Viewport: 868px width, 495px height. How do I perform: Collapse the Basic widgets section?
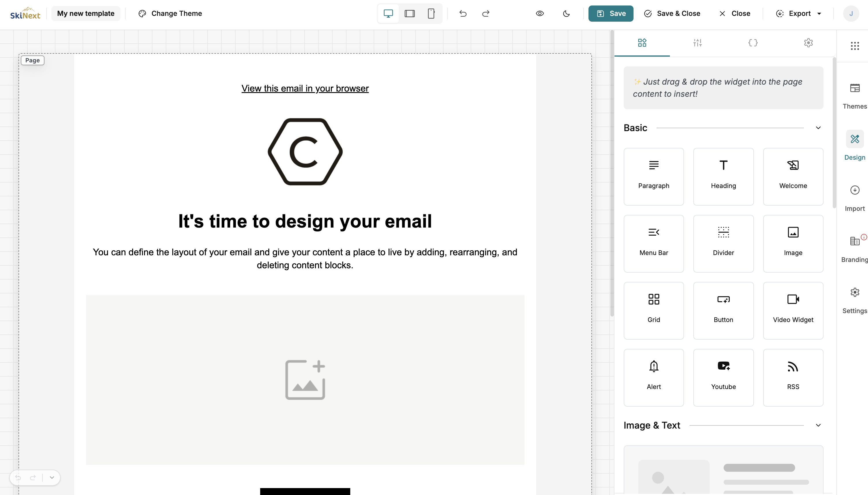[818, 128]
